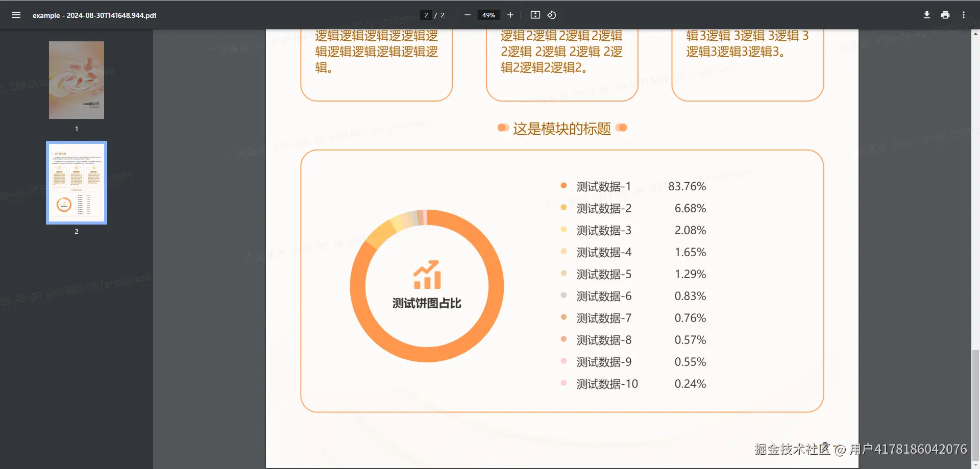Select page 2 thumbnail
Image resolution: width=980 pixels, height=469 pixels.
[77, 183]
